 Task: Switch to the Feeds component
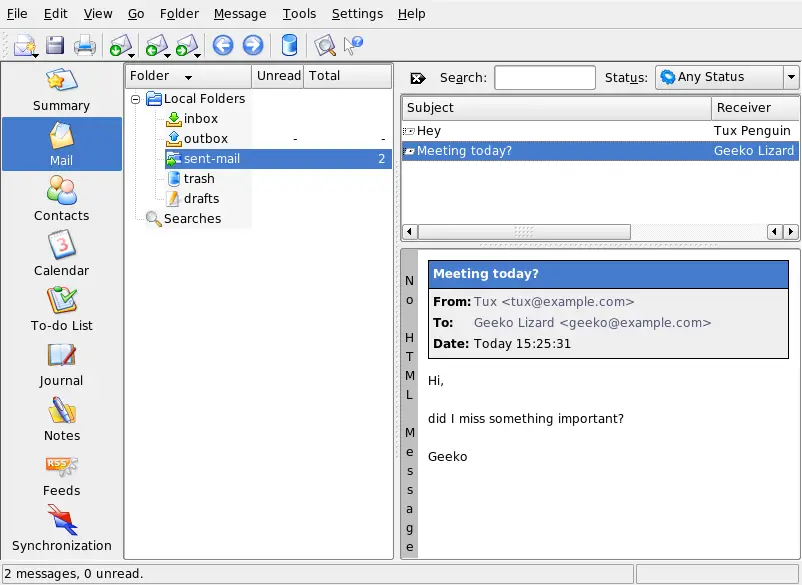(61, 474)
